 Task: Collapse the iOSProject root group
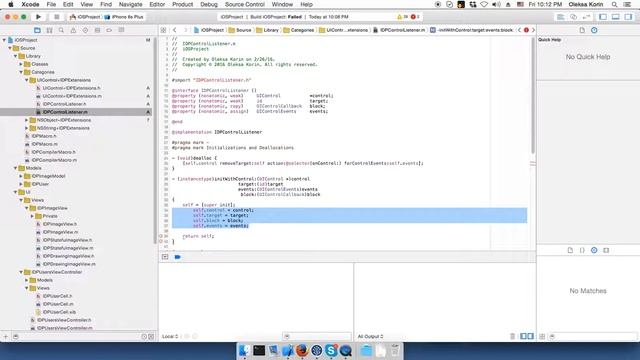[4, 40]
